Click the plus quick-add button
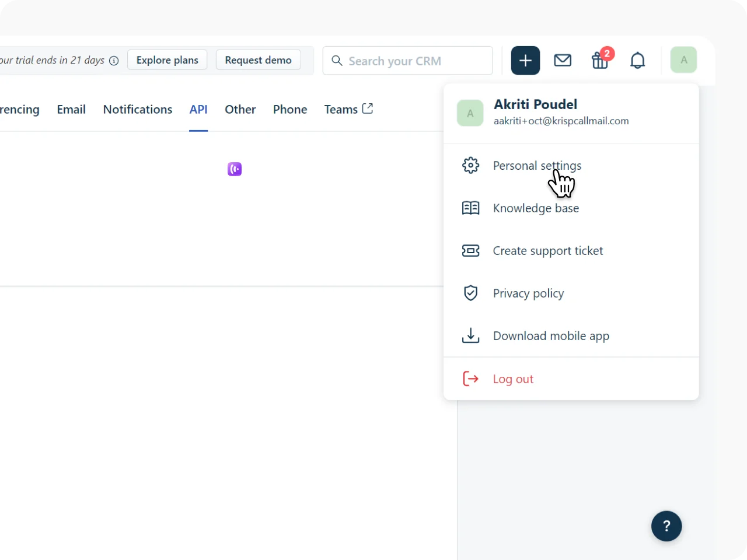The width and height of the screenshot is (747, 560). (x=525, y=60)
